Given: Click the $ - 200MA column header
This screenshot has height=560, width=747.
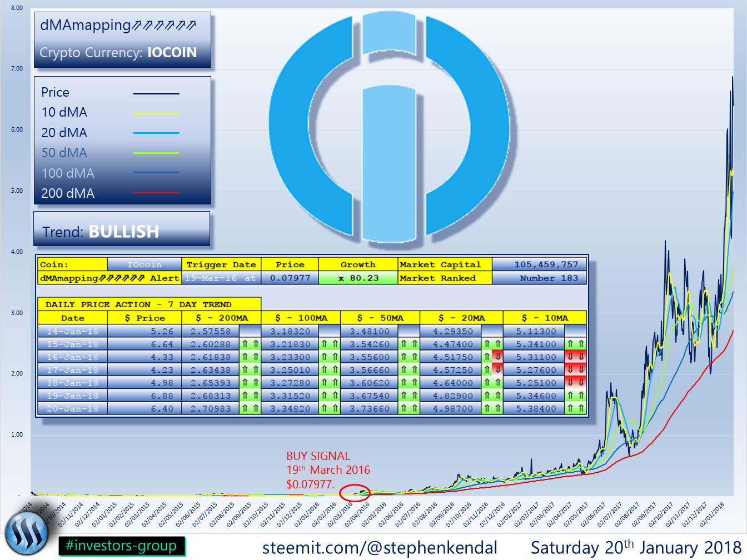Looking at the screenshot, I should click(x=221, y=318).
